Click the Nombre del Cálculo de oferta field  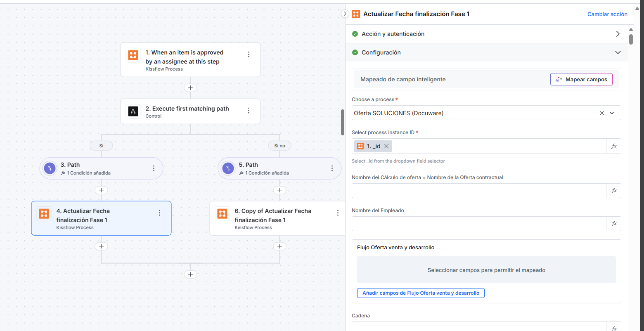pyautogui.click(x=479, y=191)
